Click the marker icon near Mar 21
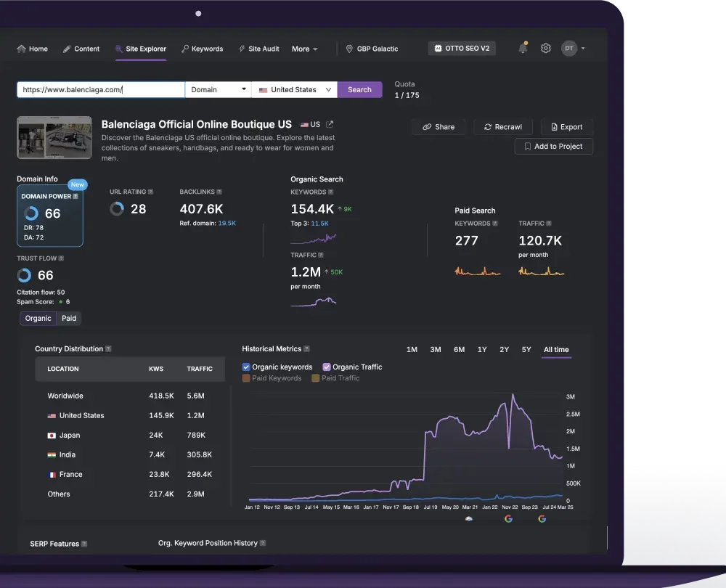This screenshot has height=588, width=726. pos(469,519)
